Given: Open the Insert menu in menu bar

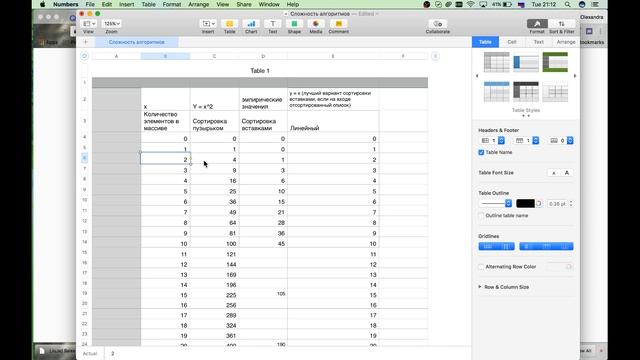Looking at the screenshot, I should coord(127,4).
